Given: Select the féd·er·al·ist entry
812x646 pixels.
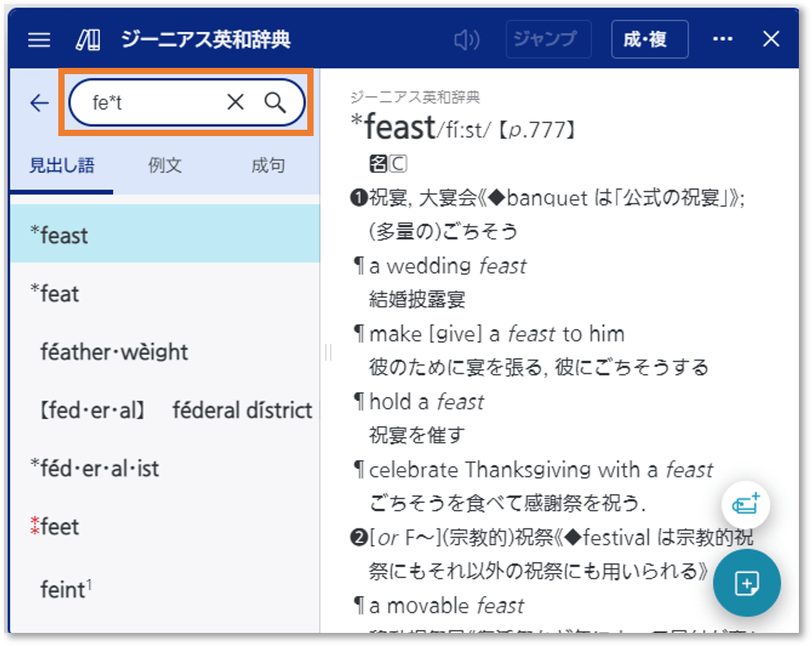Looking at the screenshot, I should (x=165, y=468).
